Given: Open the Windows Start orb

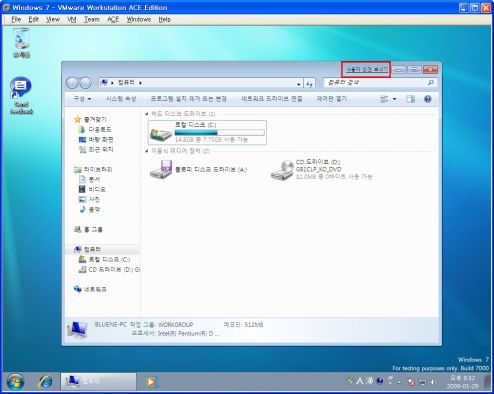Looking at the screenshot, I should tap(15, 382).
